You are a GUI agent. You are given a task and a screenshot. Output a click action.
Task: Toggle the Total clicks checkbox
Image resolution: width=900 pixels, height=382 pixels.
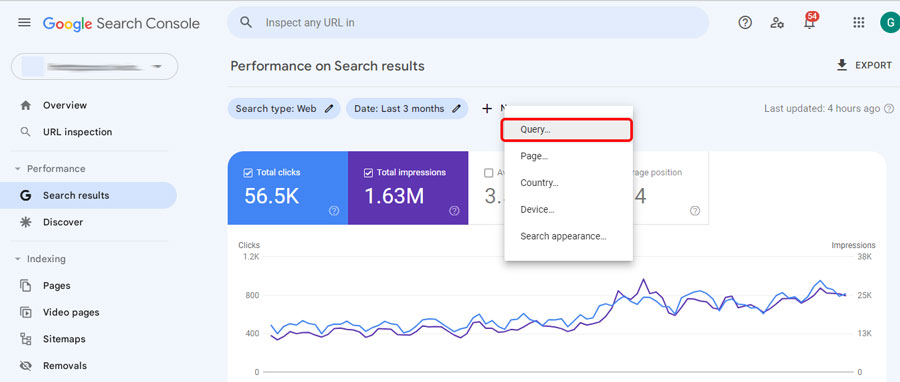[248, 172]
